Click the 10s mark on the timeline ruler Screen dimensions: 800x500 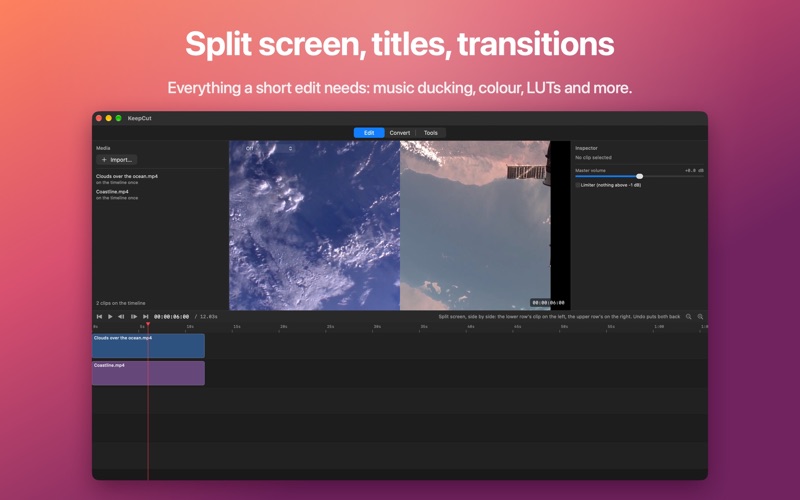[x=189, y=327]
